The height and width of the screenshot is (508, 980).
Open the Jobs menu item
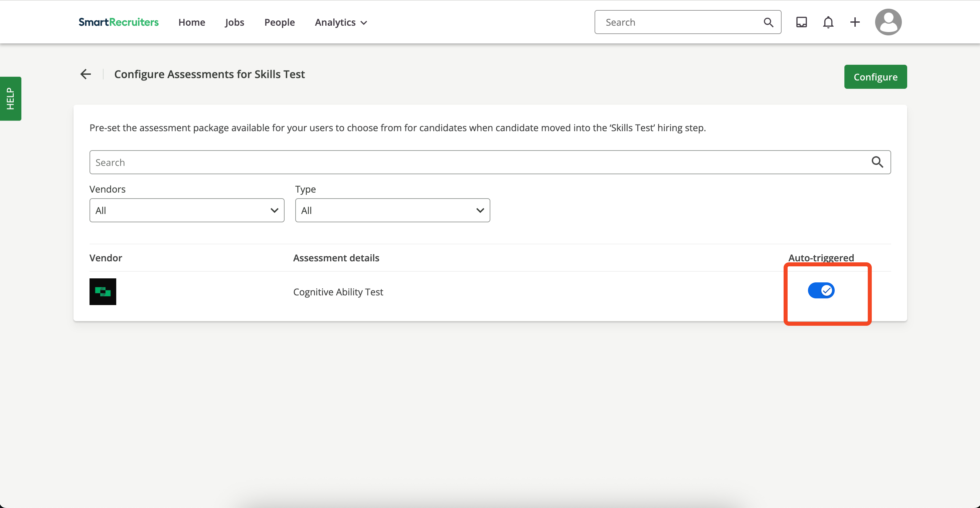click(x=234, y=22)
